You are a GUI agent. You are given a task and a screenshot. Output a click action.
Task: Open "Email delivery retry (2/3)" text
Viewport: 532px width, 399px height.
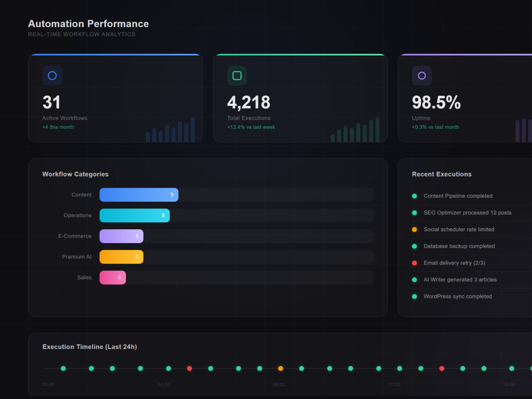454,263
